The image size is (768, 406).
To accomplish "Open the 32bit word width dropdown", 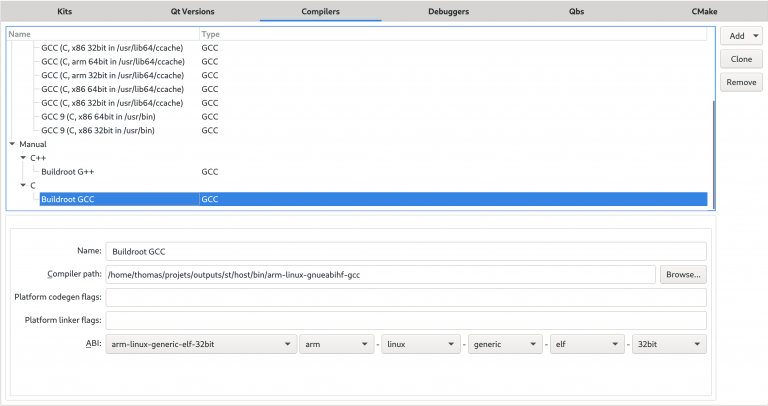I will point(669,344).
